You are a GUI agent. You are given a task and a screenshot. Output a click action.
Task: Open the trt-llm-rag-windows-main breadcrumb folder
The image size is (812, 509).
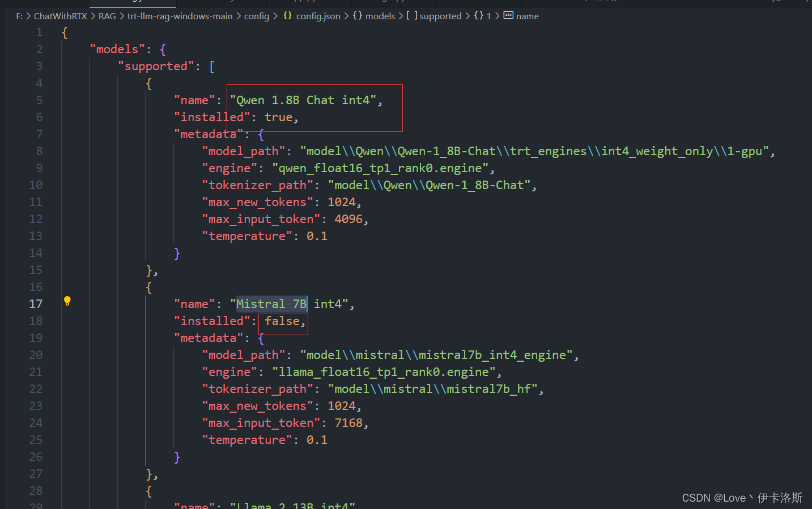coord(180,16)
